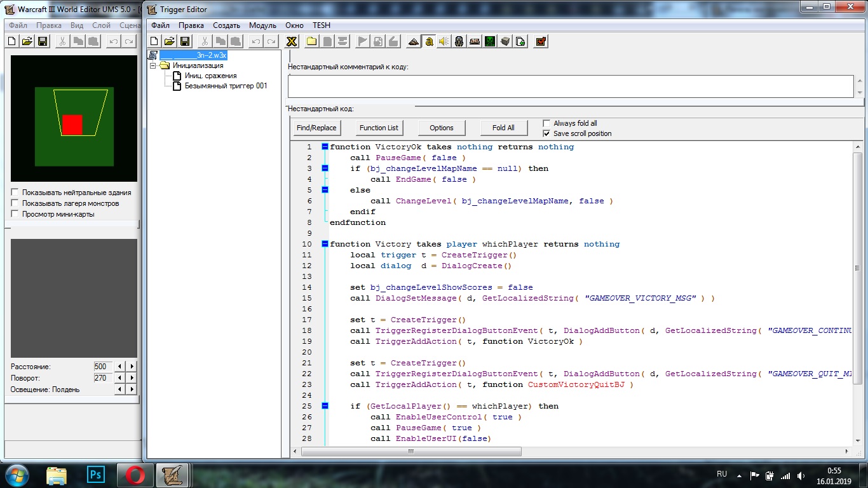Click the Options button
The image size is (868, 488).
coord(442,128)
